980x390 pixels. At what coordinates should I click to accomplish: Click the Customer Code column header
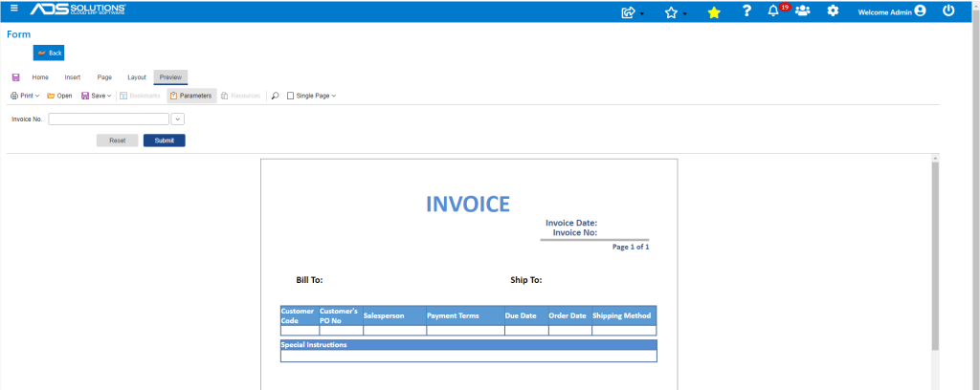[300, 315]
